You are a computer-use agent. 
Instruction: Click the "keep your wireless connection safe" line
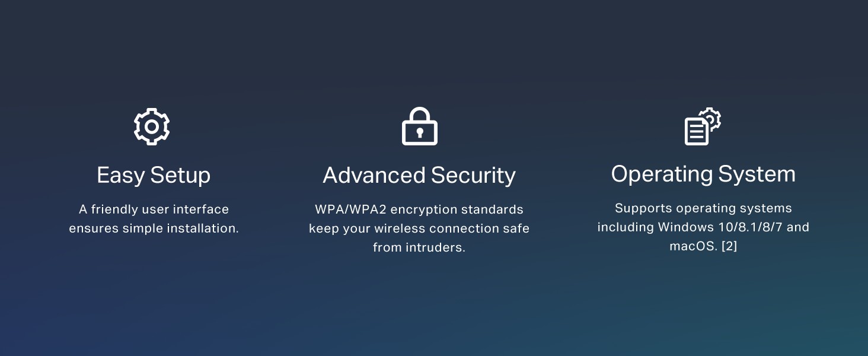click(419, 228)
